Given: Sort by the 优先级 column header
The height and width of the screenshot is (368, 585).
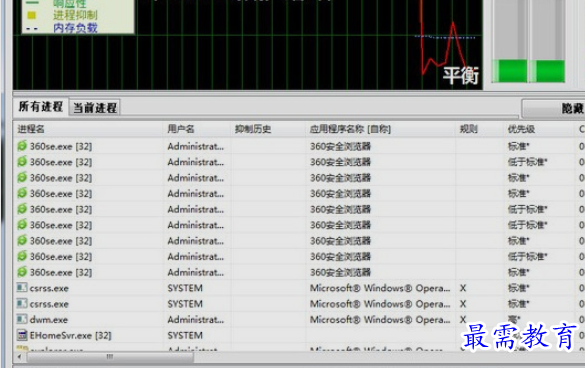Looking at the screenshot, I should coord(521,129).
